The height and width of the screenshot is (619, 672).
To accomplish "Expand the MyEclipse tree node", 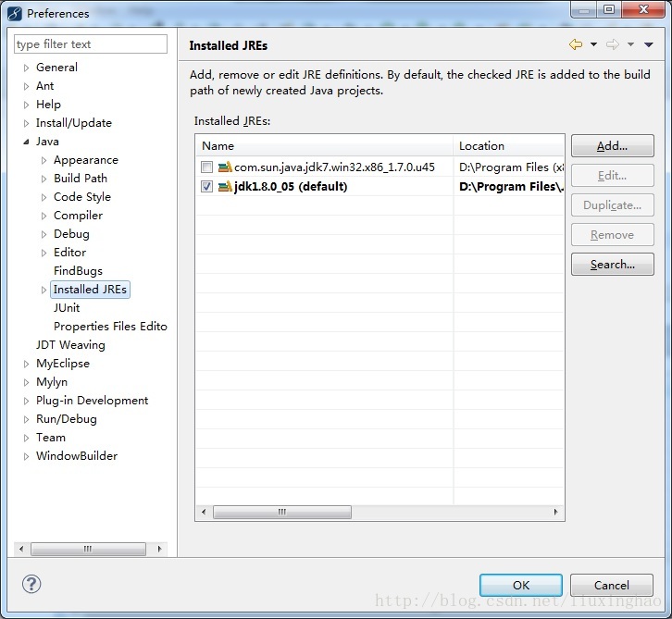I will tap(27, 365).
